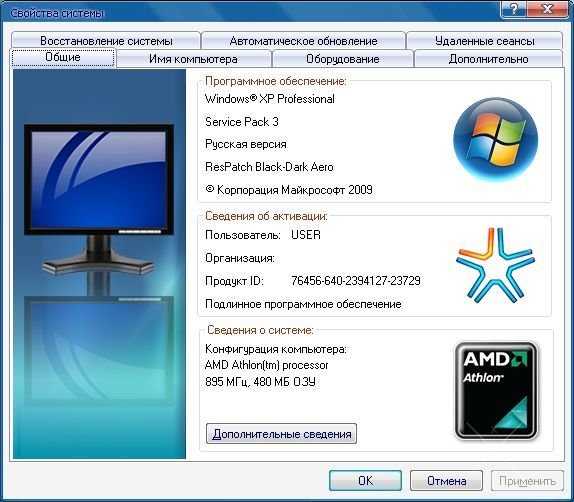Click the Отмена button
This screenshot has width=574, height=502.
tap(446, 480)
